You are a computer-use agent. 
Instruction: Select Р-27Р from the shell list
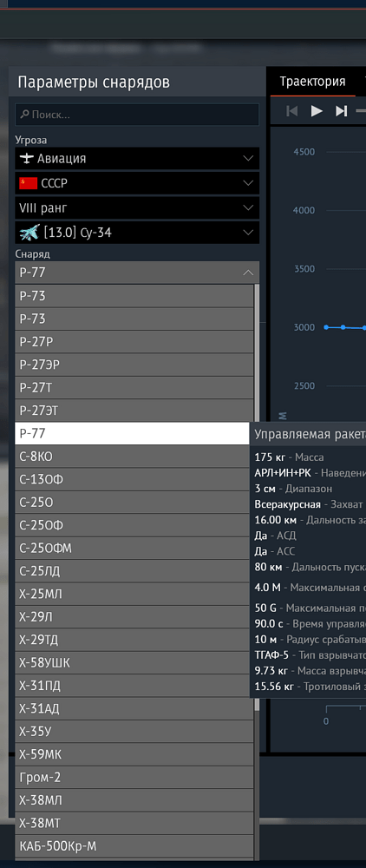[134, 342]
